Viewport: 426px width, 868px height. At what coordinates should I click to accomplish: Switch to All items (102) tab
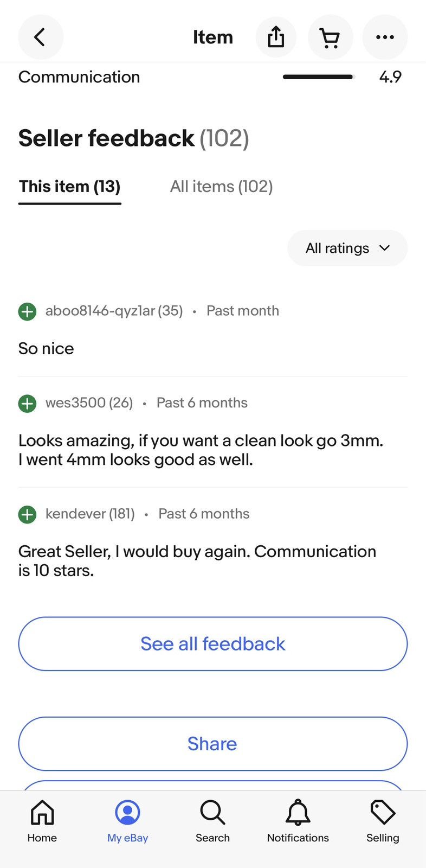coord(221,187)
